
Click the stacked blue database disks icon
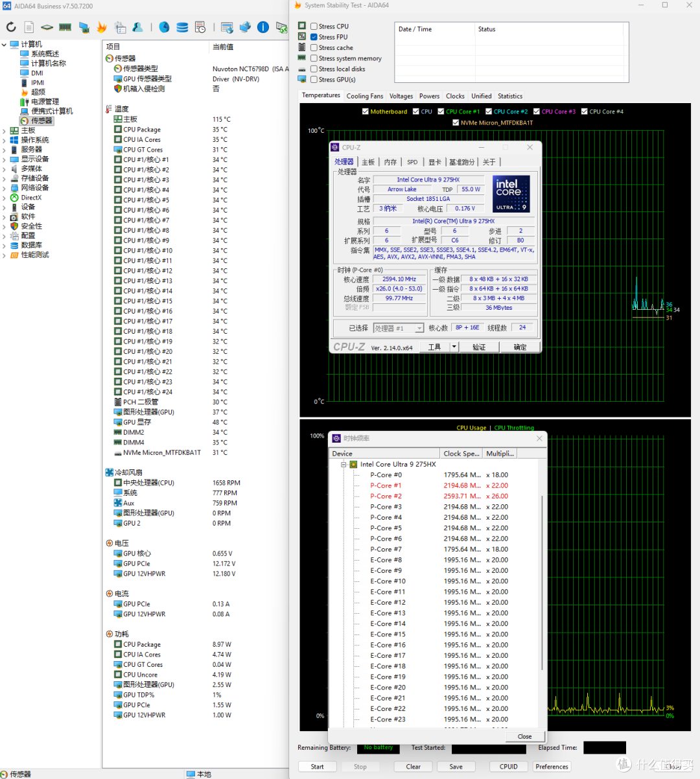click(182, 27)
